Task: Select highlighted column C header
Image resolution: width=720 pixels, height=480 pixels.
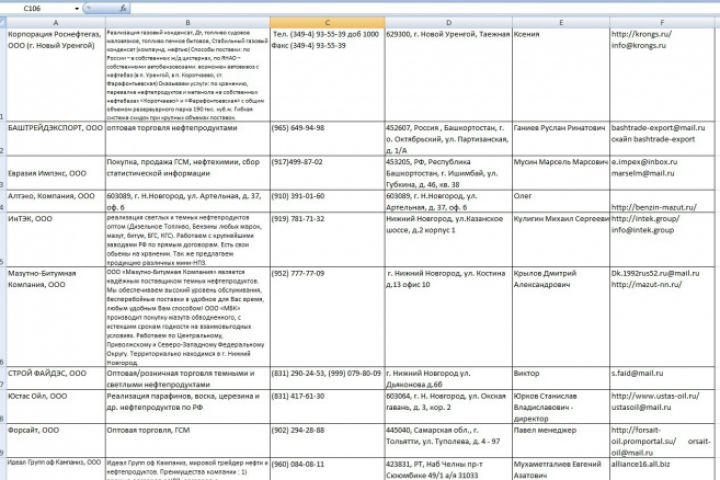Action: click(327, 23)
